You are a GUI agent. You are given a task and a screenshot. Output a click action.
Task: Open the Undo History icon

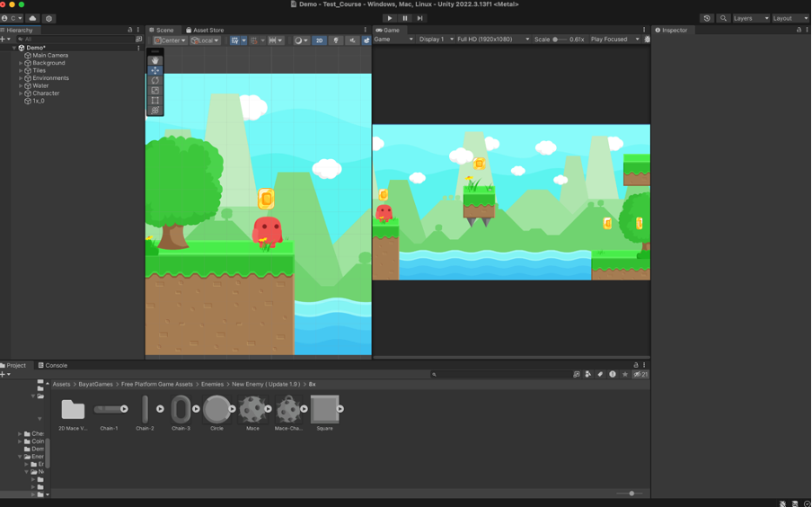pos(707,18)
